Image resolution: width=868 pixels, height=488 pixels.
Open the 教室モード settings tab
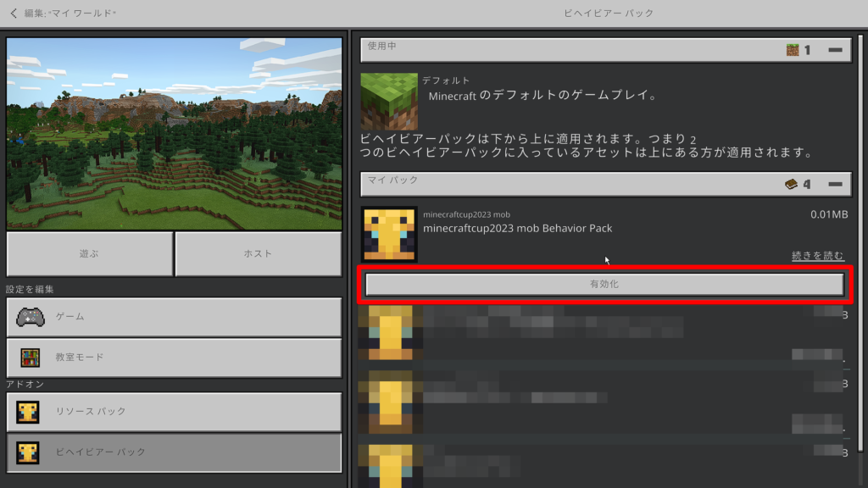(x=174, y=358)
